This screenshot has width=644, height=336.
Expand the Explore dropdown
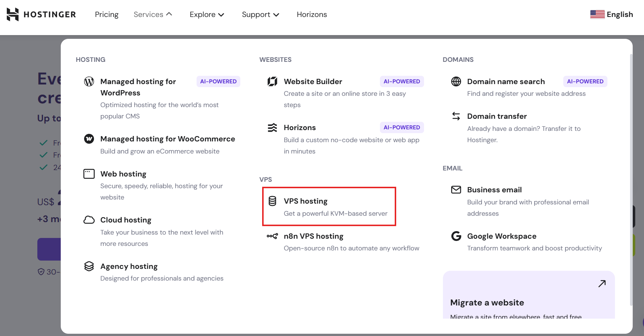(207, 14)
